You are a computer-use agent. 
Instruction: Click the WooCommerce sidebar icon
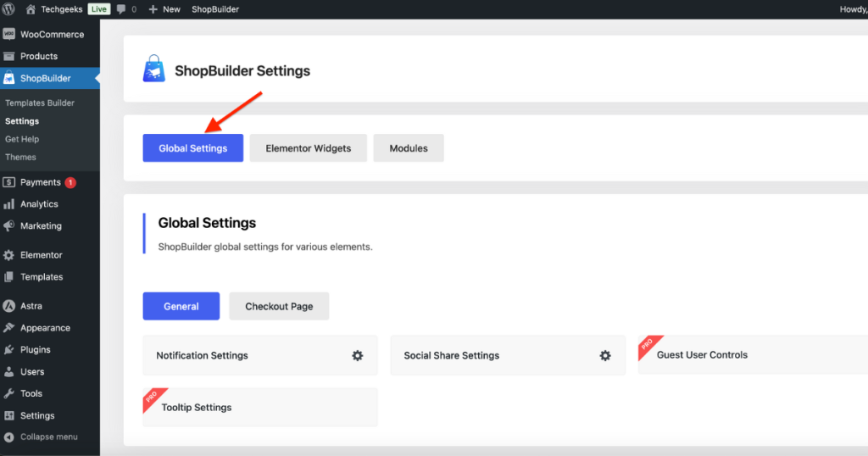click(x=8, y=34)
